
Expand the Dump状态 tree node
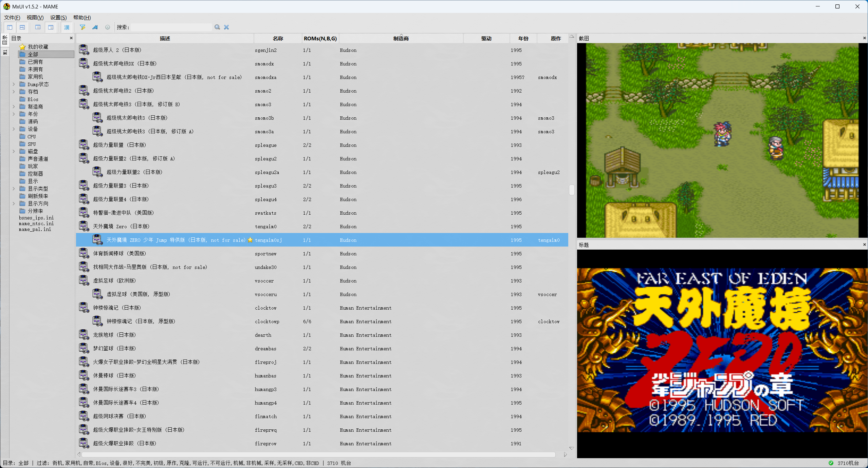click(14, 84)
